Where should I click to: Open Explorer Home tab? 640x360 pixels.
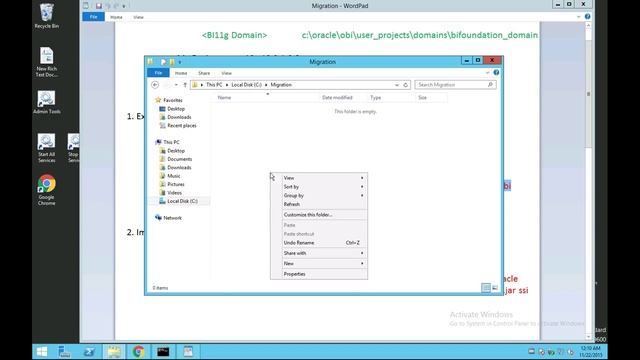[181, 73]
